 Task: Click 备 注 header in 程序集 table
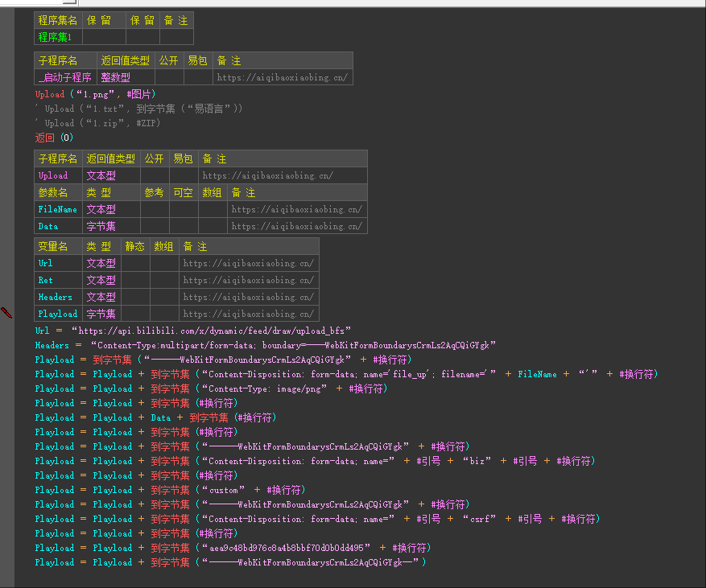(176, 20)
